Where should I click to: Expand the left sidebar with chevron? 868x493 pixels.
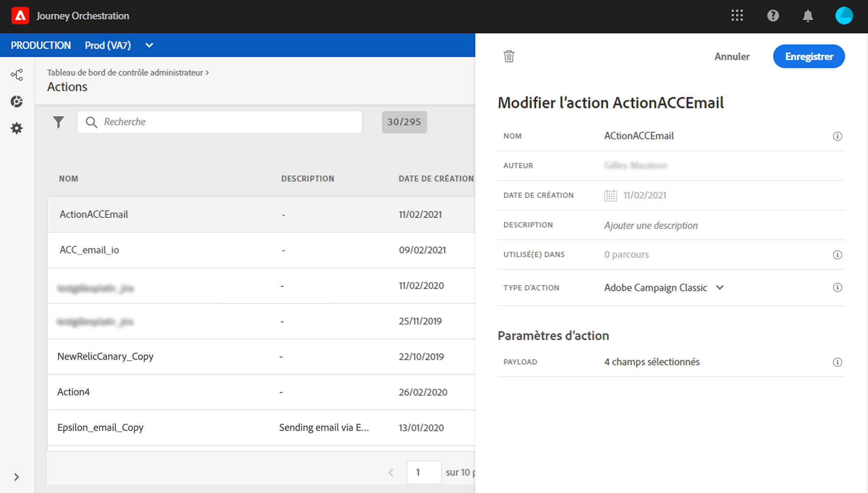16,477
